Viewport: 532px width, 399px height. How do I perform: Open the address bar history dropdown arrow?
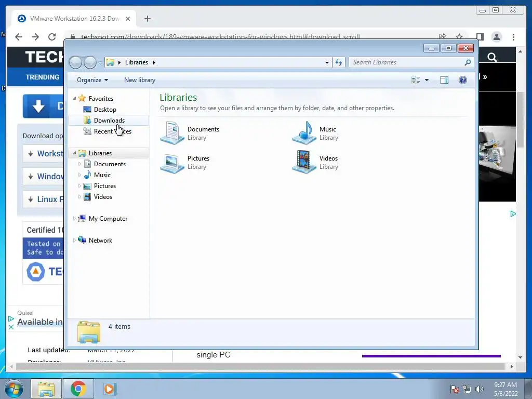[x=327, y=62]
